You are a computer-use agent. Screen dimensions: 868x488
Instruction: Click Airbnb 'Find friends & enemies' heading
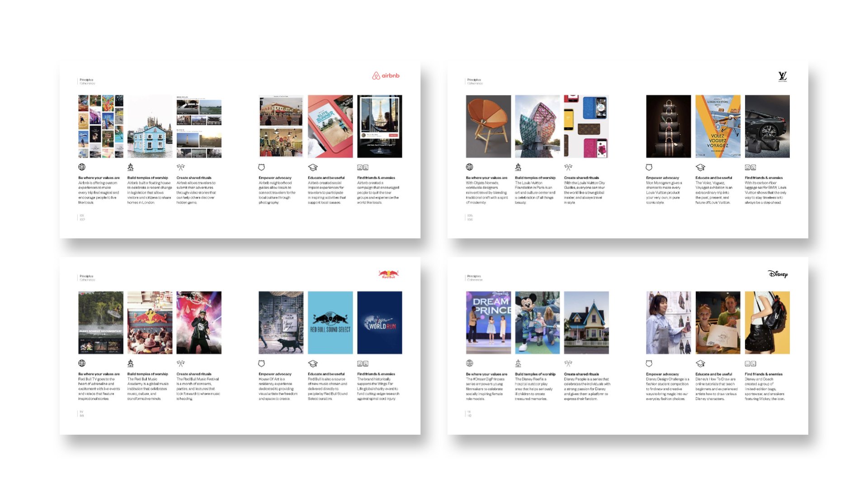click(376, 178)
